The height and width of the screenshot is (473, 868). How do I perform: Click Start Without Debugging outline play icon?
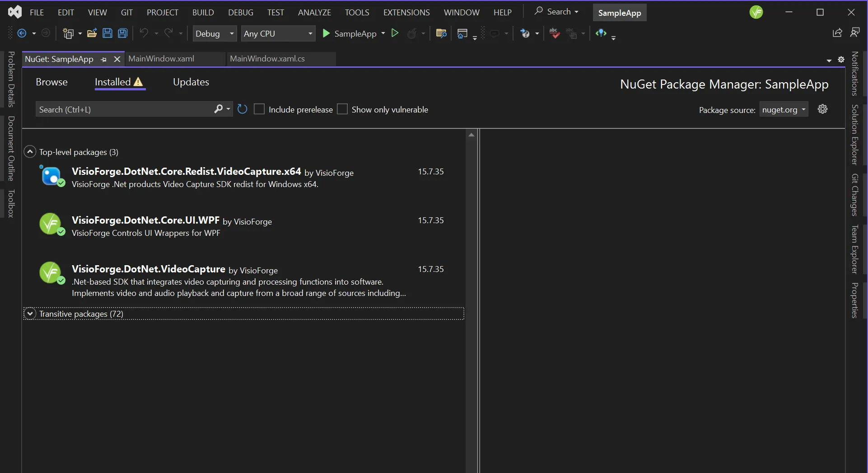click(395, 33)
